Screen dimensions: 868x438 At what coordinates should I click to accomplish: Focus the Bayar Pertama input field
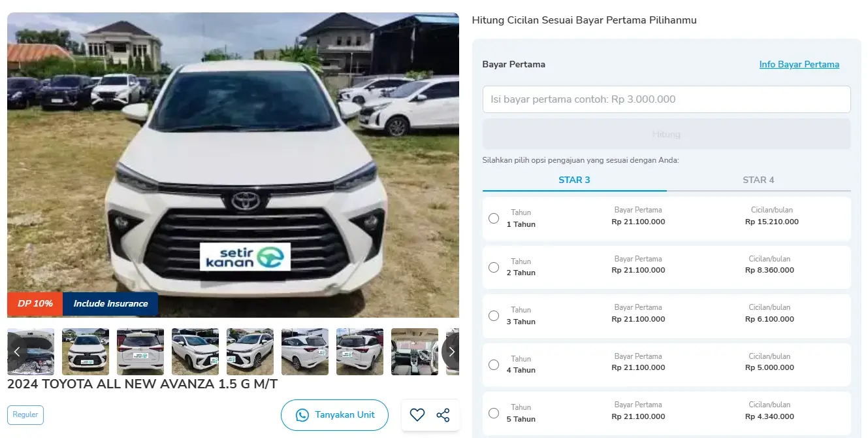coord(666,99)
